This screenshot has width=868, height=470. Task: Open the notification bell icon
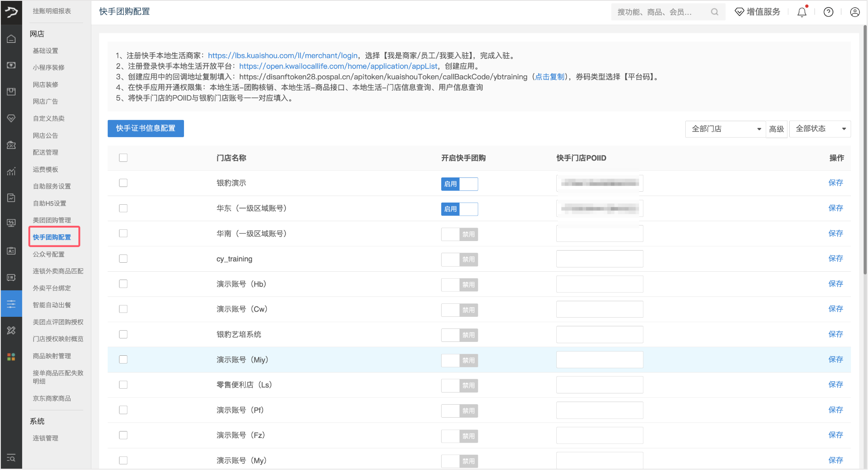(x=802, y=12)
